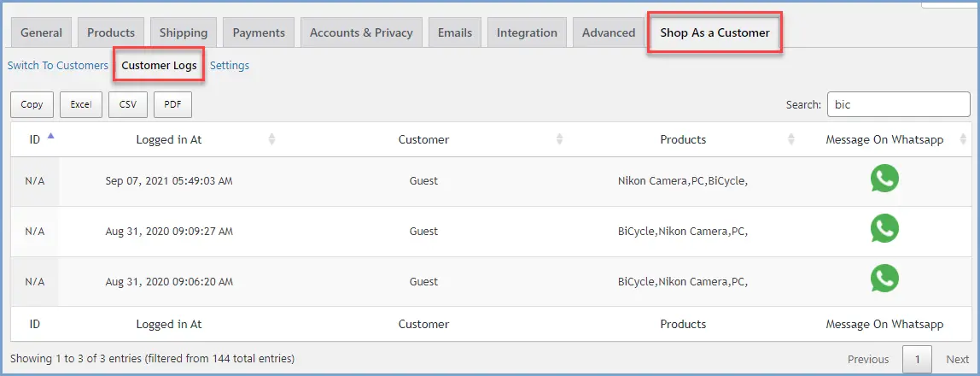Sort by Customer column header
This screenshot has width=980, height=376.
(x=423, y=139)
